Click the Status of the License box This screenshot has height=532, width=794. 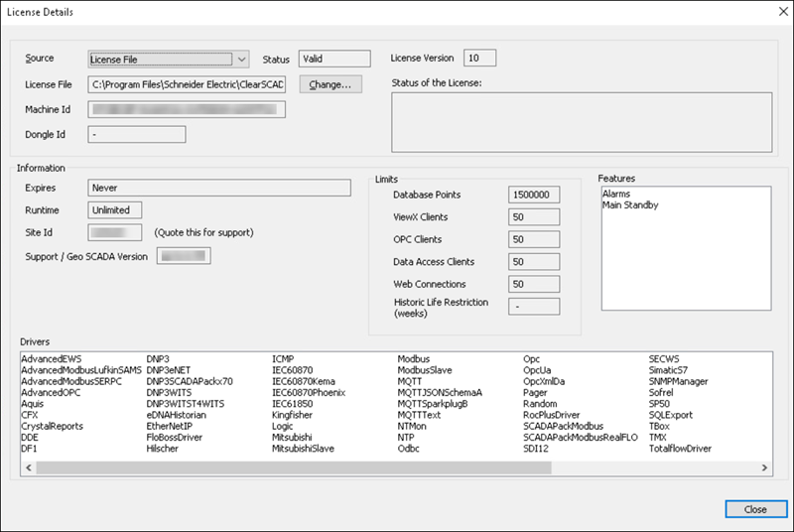582,122
